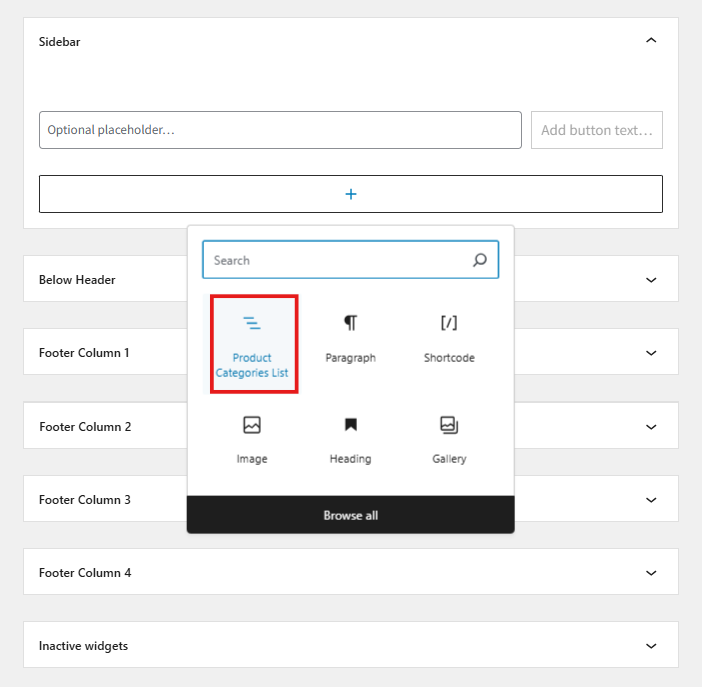Open the Inactive widgets section title
The image size is (702, 687).
(84, 646)
